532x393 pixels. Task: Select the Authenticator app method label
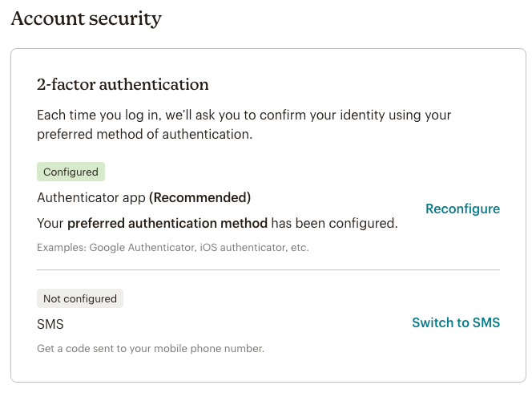coord(91,197)
